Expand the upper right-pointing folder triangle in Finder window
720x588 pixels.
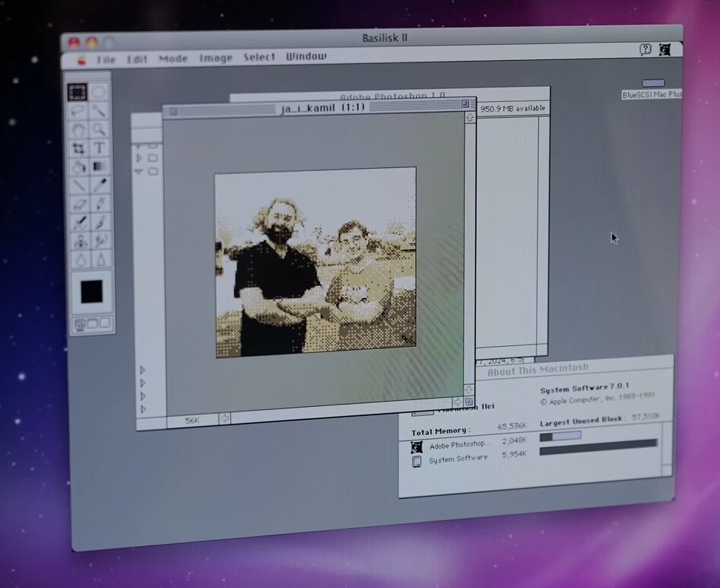pyautogui.click(x=139, y=158)
